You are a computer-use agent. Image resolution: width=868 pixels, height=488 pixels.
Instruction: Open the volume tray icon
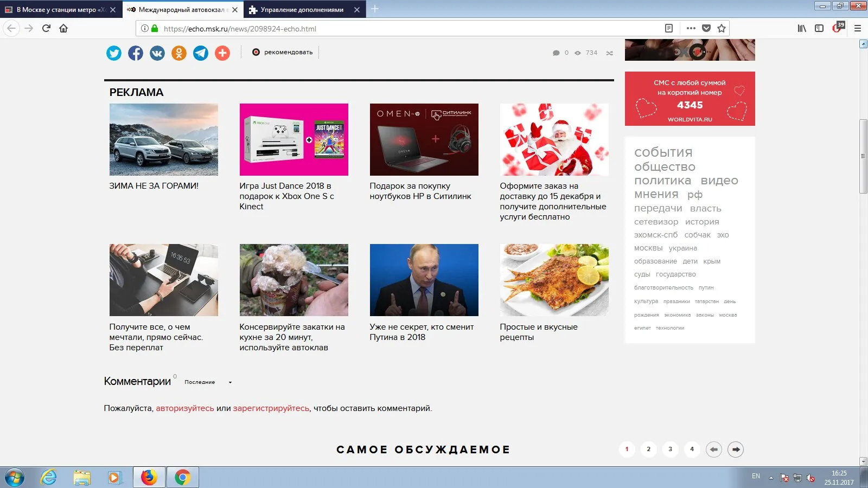tap(811, 478)
